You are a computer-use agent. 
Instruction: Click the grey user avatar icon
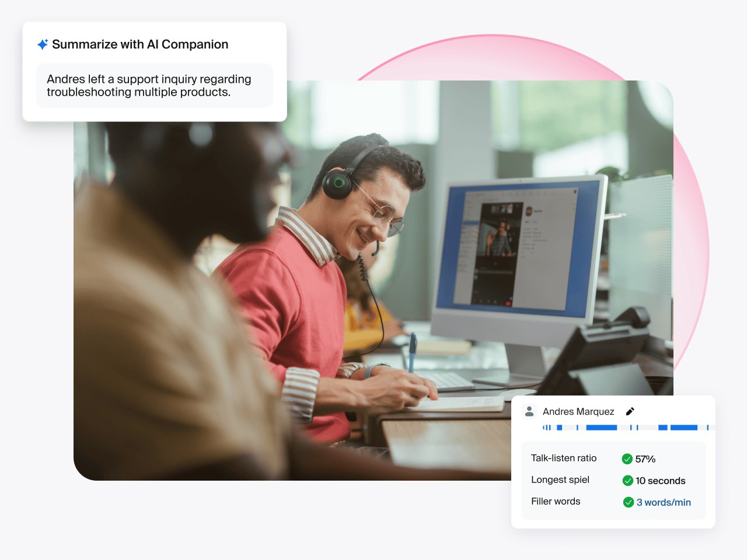(529, 411)
